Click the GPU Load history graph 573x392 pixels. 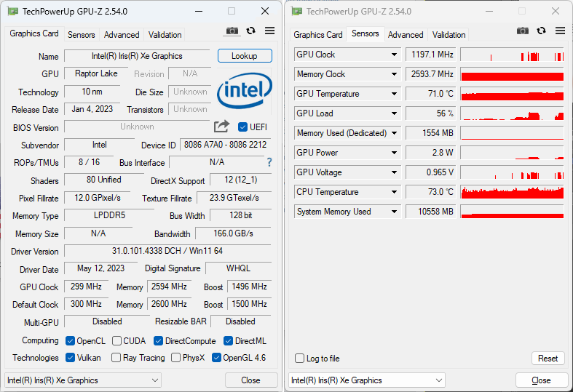(512, 113)
